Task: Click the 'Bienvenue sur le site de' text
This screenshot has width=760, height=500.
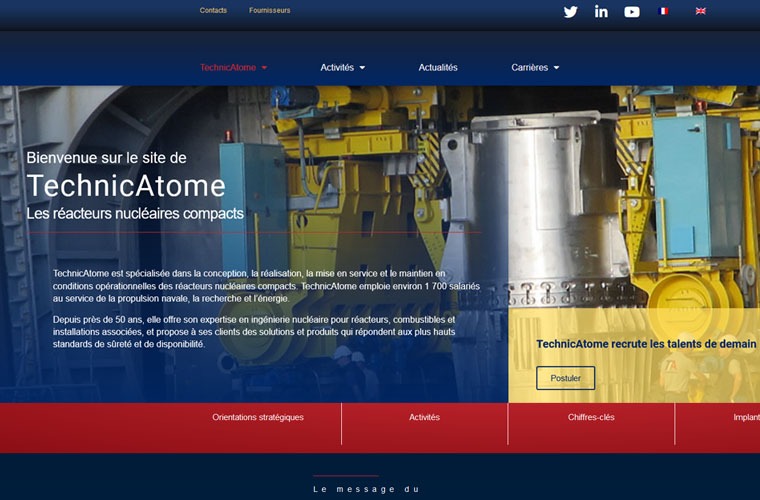Action: [x=106, y=157]
